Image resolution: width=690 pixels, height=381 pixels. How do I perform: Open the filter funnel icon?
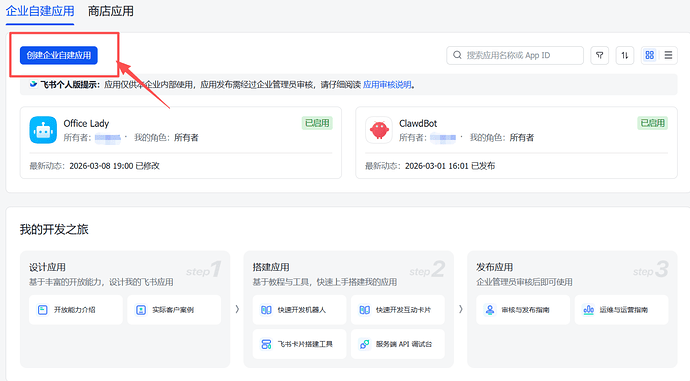click(x=599, y=55)
